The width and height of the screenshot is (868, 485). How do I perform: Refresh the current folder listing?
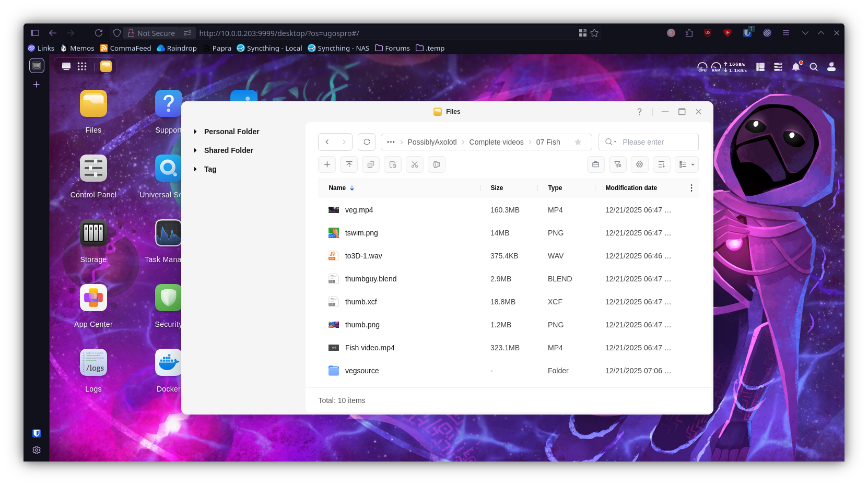click(x=367, y=142)
